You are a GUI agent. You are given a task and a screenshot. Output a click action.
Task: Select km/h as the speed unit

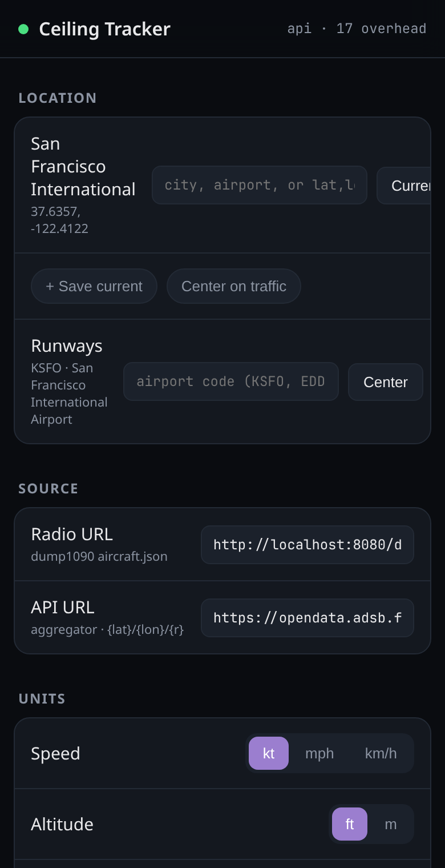pyautogui.click(x=381, y=753)
